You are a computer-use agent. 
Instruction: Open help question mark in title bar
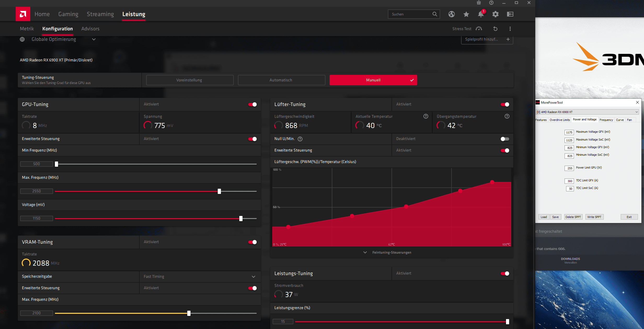491,3
